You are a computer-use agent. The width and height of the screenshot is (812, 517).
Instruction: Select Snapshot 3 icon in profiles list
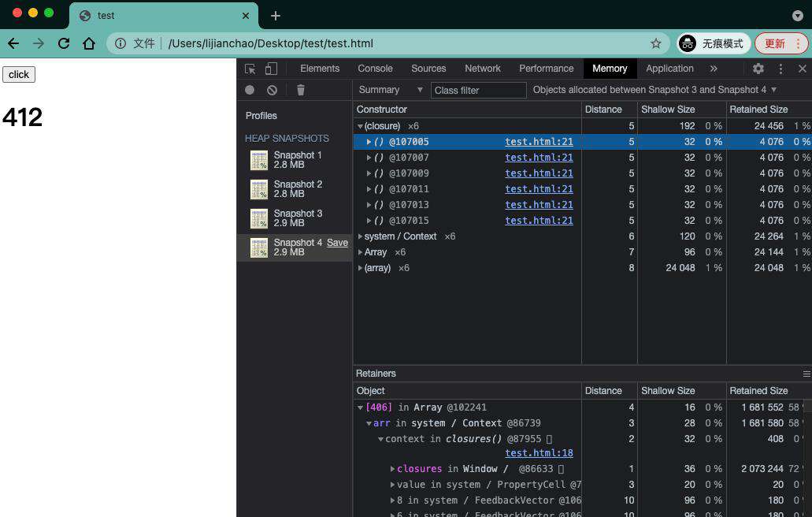pos(259,218)
